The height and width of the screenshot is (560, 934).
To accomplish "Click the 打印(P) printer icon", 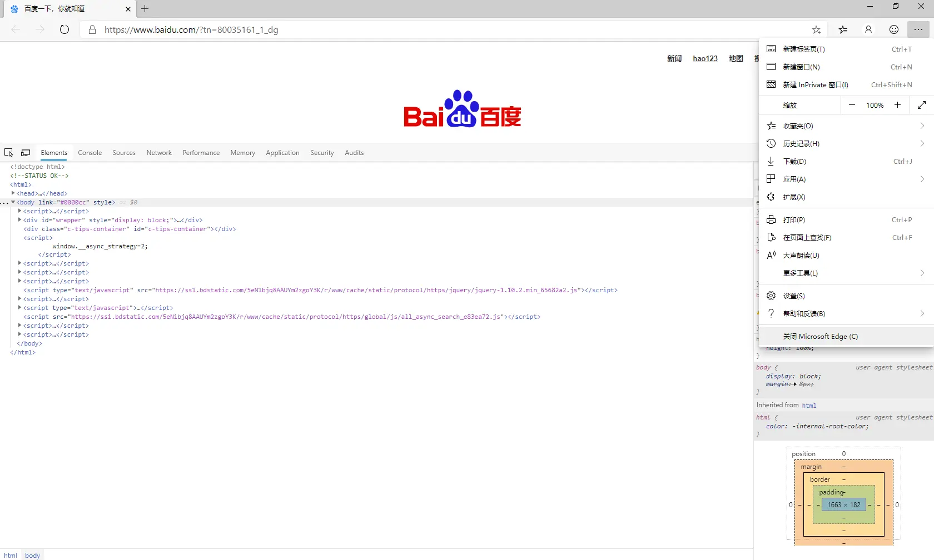I will (x=771, y=219).
